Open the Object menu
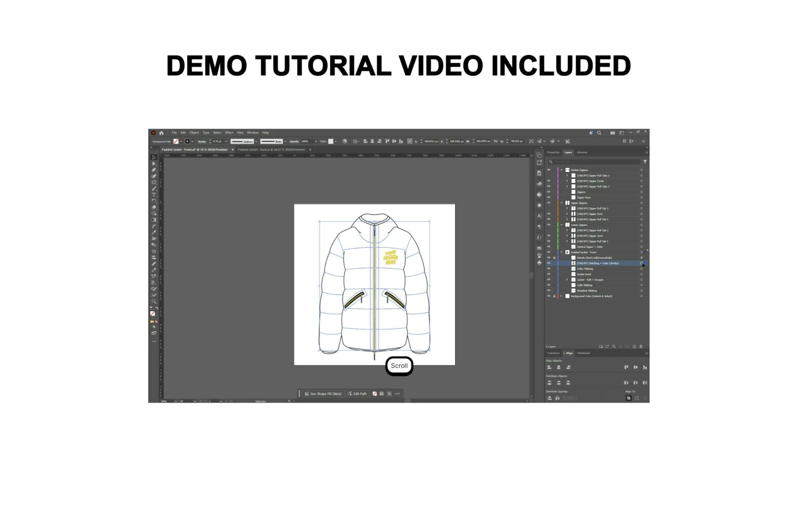 tap(194, 132)
